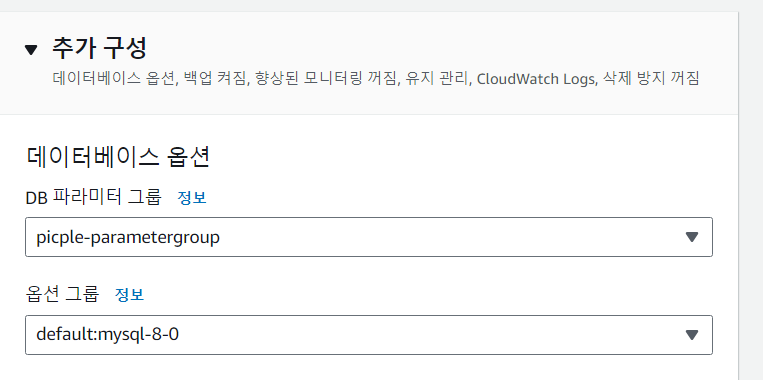The image size is (763, 380).
Task: Click the DB 파라미터 그룹 field label
Action: click(x=93, y=198)
